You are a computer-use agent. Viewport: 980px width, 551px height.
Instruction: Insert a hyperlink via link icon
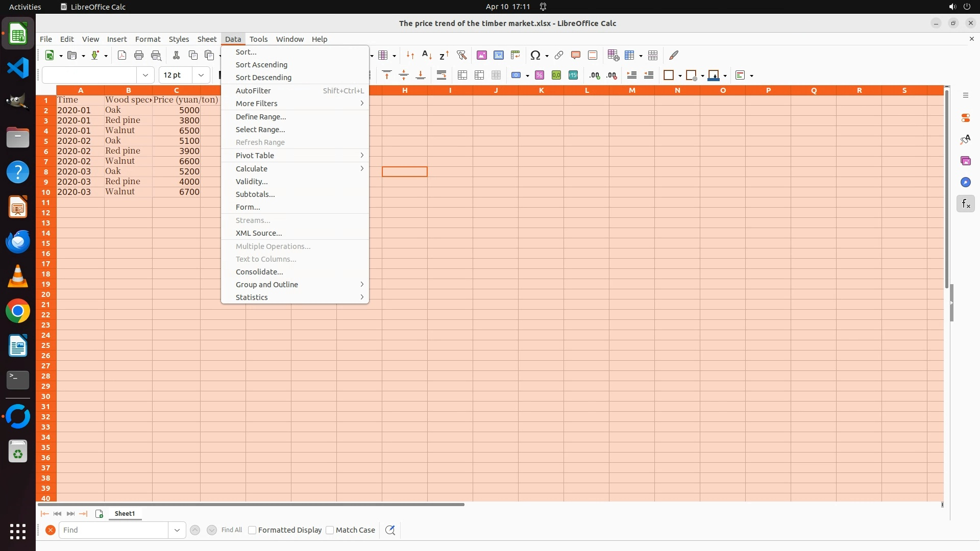(x=559, y=55)
